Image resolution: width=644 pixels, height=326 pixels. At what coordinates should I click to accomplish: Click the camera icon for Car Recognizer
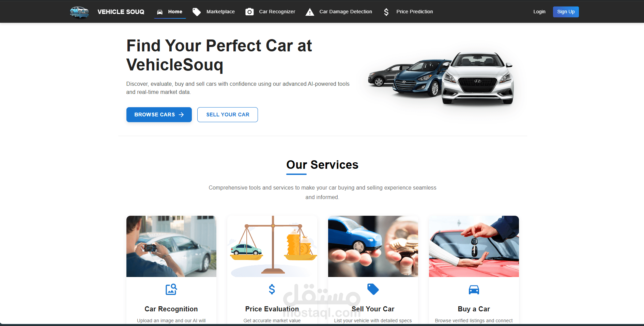(249, 12)
